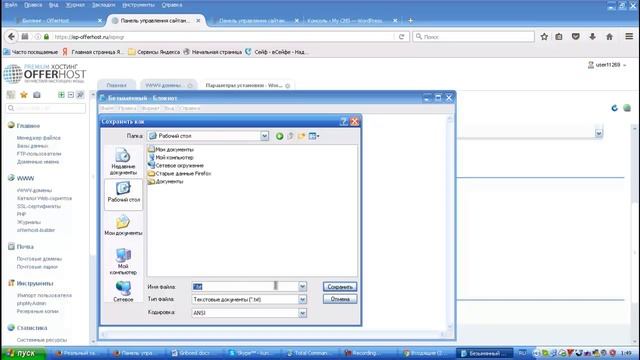The width and height of the screenshot is (640, 360).
Task: Click the Firefox Поиск search box
Action: (x=473, y=37)
